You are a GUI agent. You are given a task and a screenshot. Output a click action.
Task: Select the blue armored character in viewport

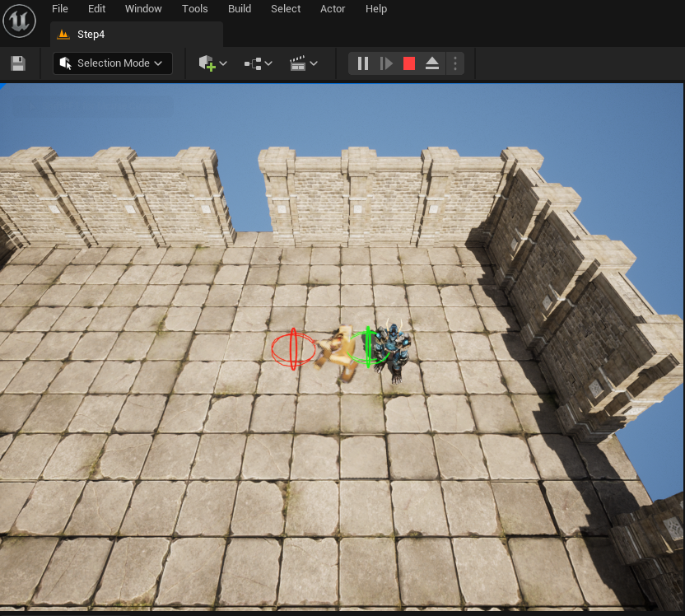(x=394, y=352)
